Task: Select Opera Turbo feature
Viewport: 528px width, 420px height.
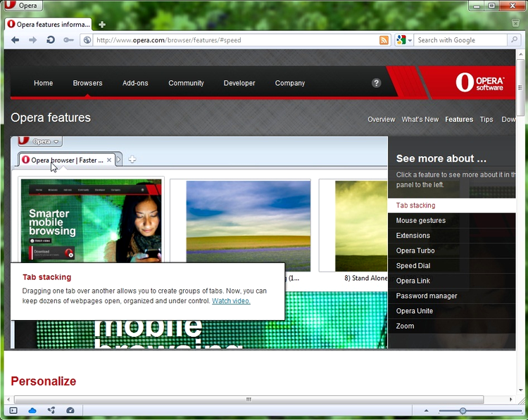Action: [451, 250]
